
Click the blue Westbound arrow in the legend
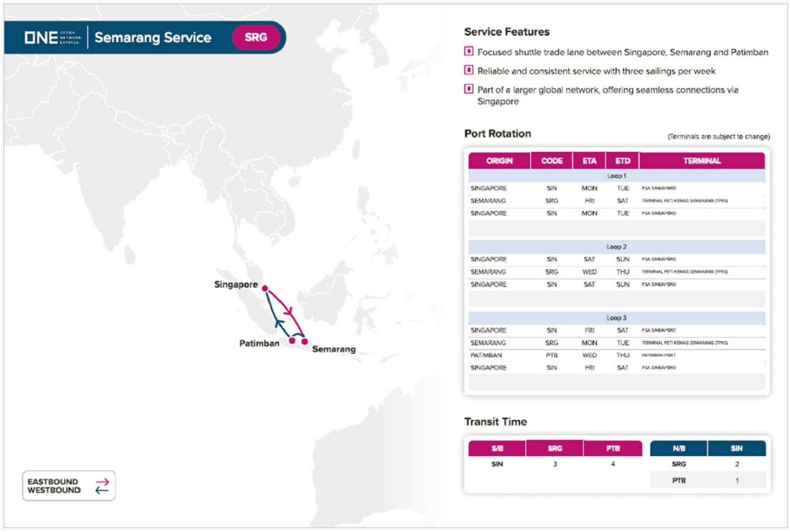tap(101, 491)
